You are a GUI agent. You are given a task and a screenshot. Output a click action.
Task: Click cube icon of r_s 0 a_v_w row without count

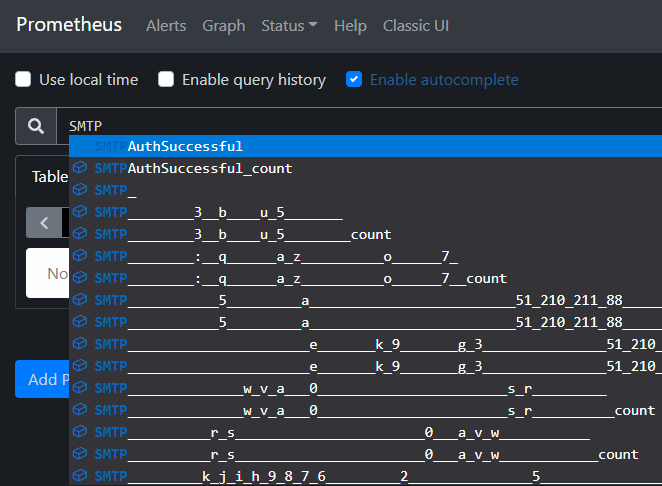point(80,432)
